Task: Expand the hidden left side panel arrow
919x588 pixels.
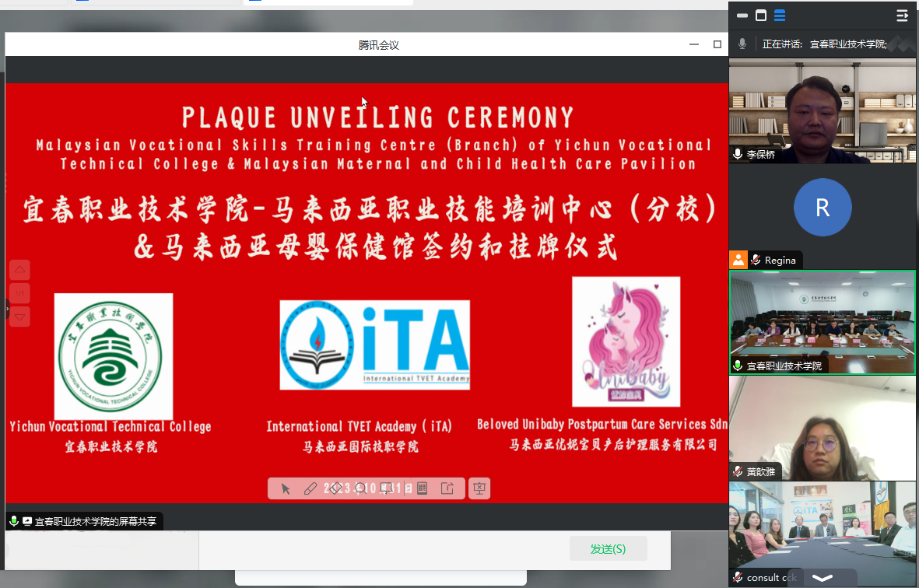Action: pos(8,309)
